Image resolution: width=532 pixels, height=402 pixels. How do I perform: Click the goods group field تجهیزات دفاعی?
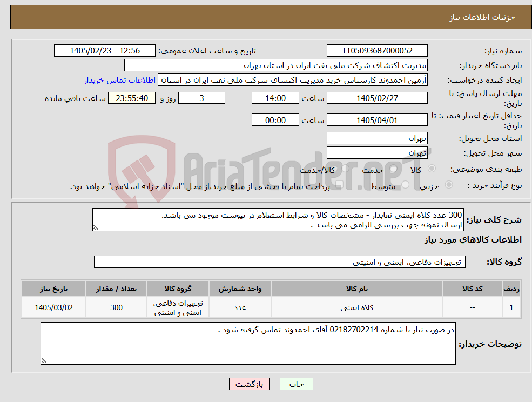(x=280, y=262)
